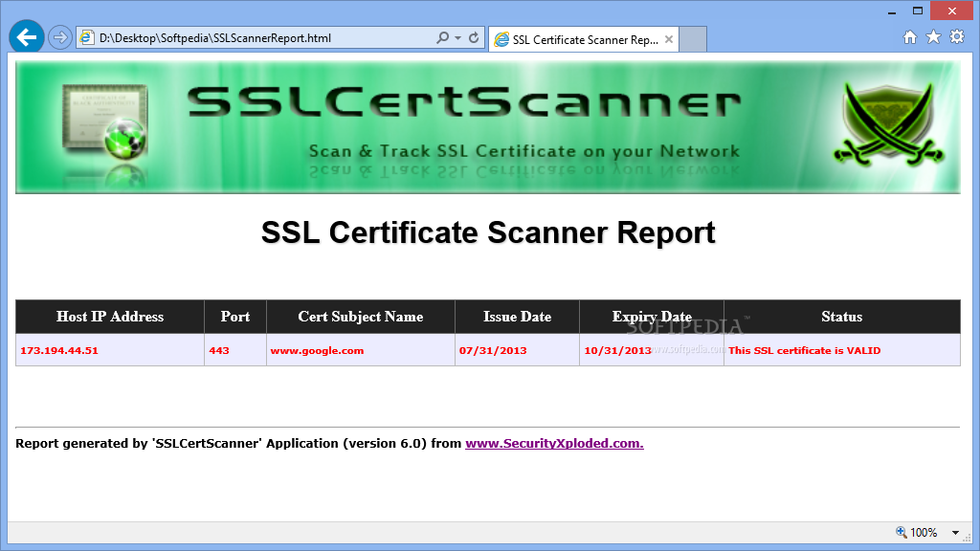Viewport: 980px width, 551px height.
Task: Open the www.SecurityXploded.com link
Action: point(554,444)
